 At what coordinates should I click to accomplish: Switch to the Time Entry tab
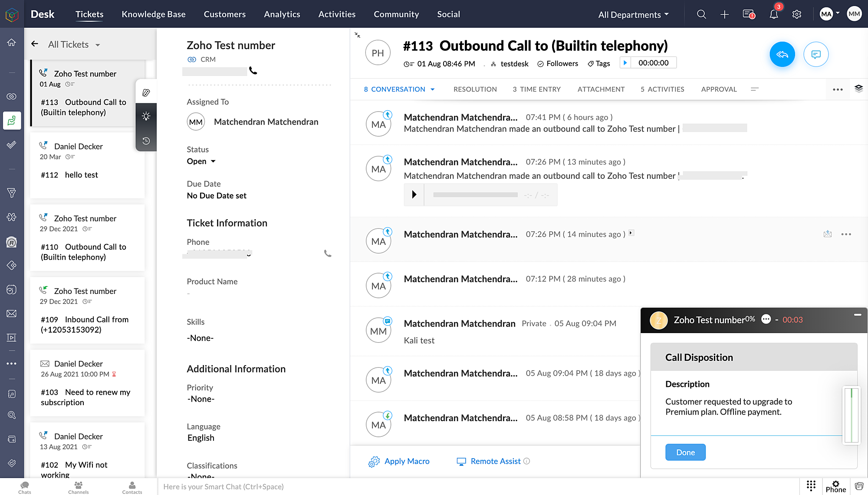point(536,89)
